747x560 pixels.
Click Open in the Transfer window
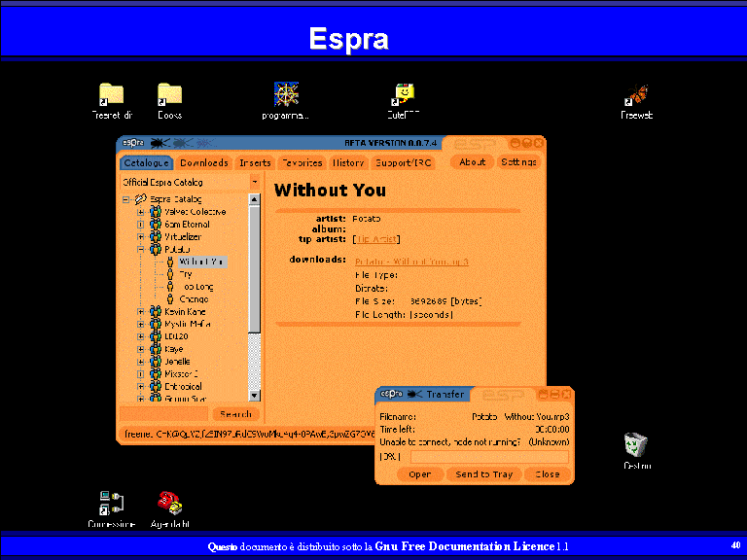tap(420, 474)
